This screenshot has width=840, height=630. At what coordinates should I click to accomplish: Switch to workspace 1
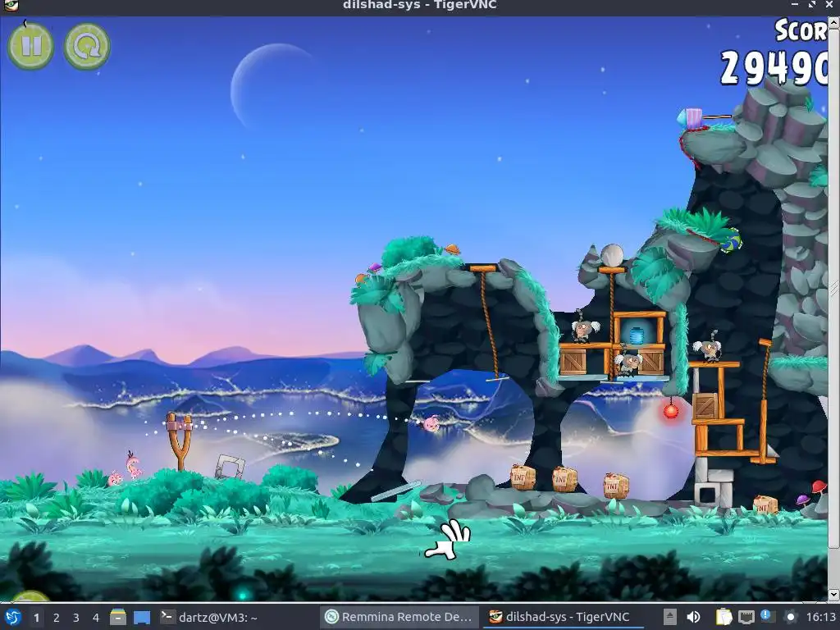pos(36,618)
